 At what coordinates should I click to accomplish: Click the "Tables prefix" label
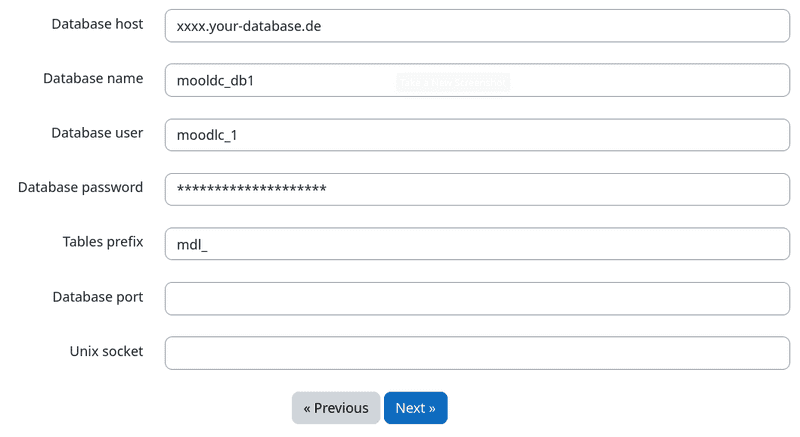tap(103, 242)
